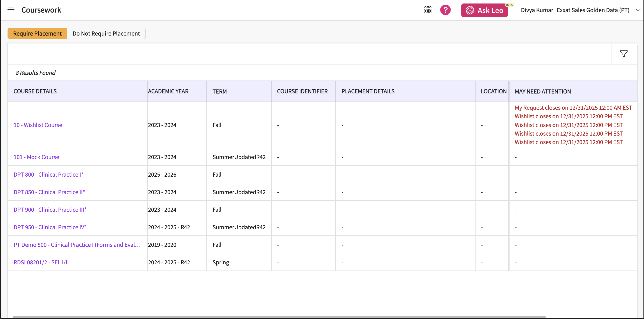644x319 pixels.
Task: Click the May Need Attention column header
Action: click(x=542, y=91)
